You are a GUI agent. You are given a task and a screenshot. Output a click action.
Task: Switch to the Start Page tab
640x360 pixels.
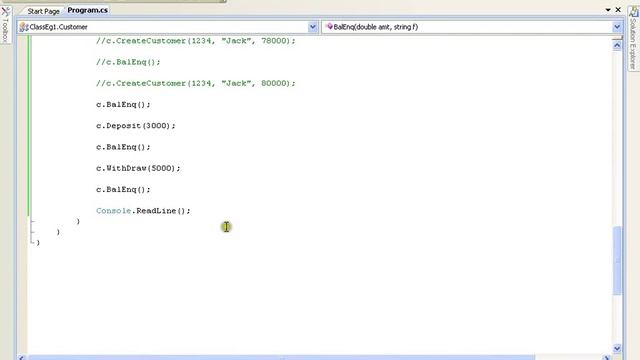tap(43, 11)
